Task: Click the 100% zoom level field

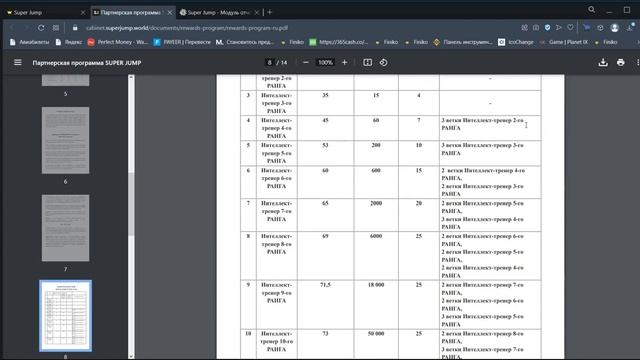Action: coord(325,62)
